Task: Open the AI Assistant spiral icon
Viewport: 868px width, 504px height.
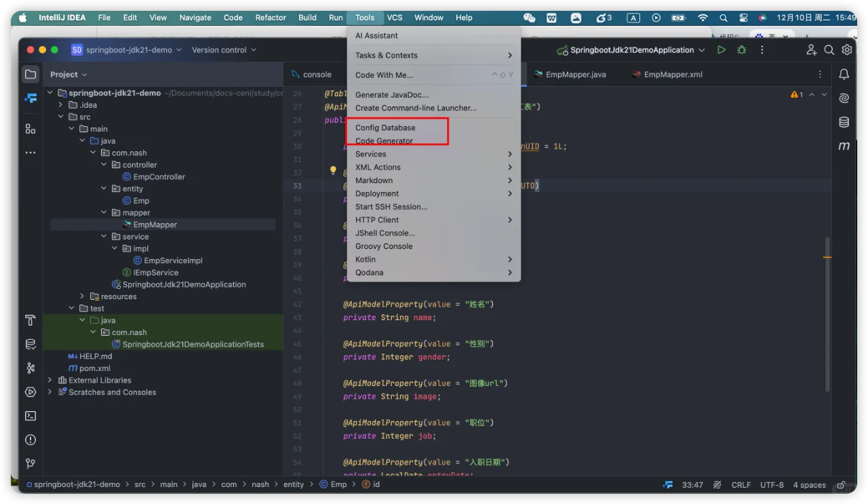Action: [844, 98]
